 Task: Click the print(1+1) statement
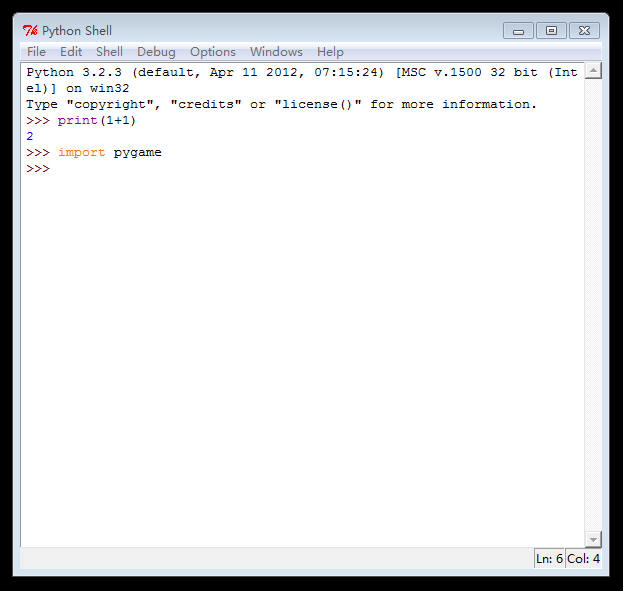coord(96,121)
